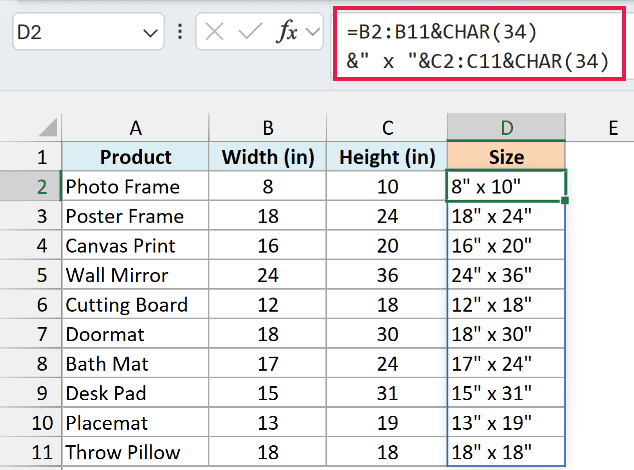Select Placemat width value 13

pos(268,422)
